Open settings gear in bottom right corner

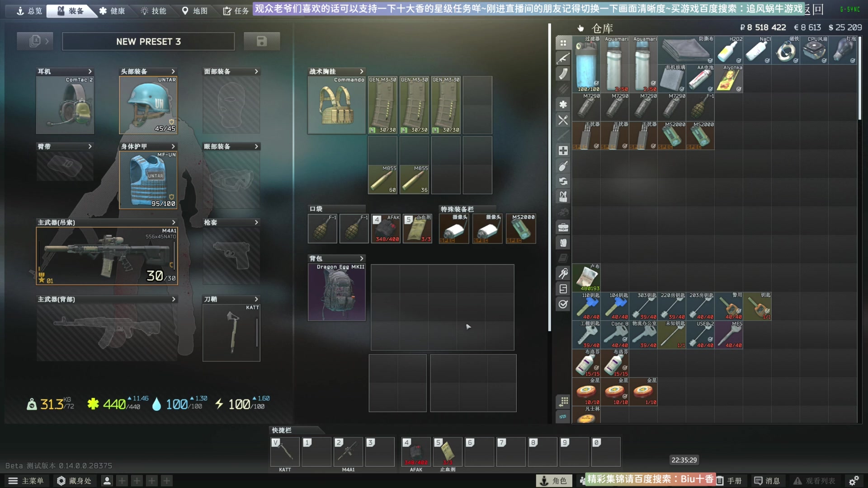854,481
